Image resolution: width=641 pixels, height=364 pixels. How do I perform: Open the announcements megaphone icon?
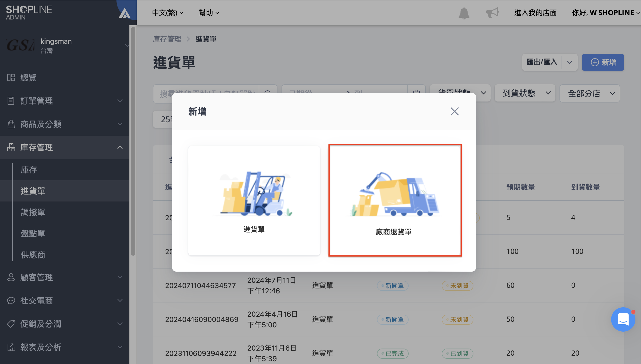point(492,13)
